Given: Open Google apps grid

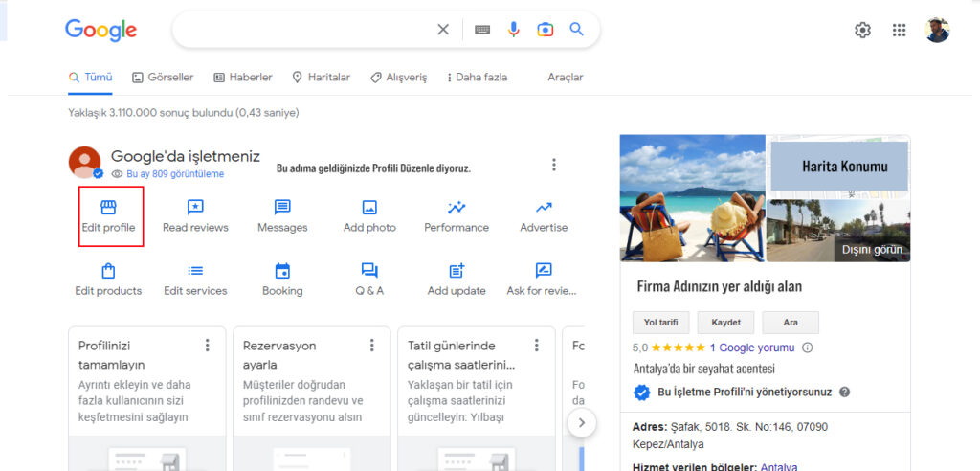Looking at the screenshot, I should pyautogui.click(x=899, y=30).
